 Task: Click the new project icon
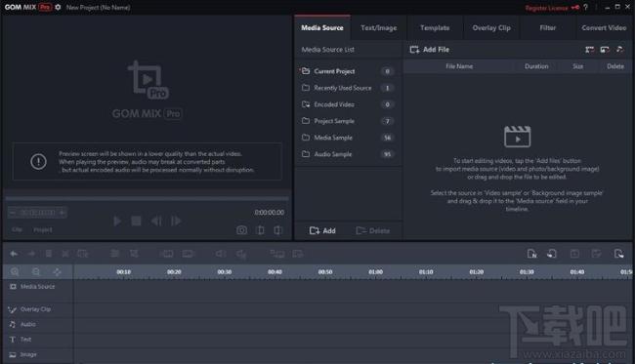tap(531, 254)
